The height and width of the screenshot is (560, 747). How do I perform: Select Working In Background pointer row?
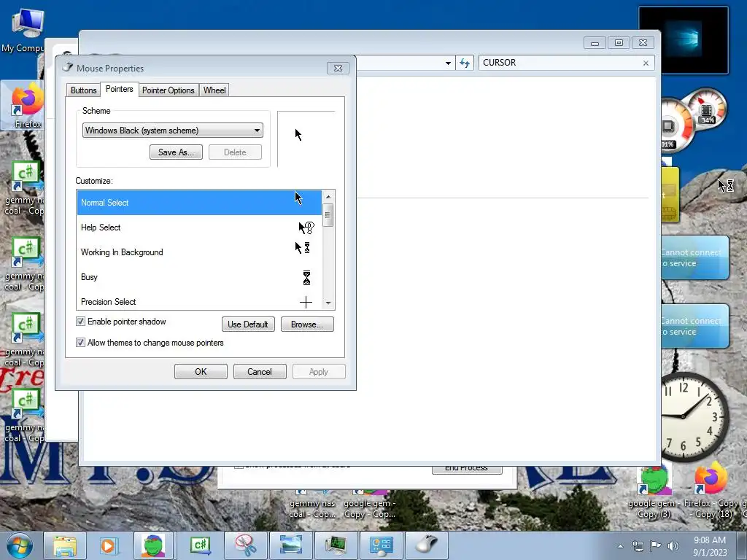point(199,252)
